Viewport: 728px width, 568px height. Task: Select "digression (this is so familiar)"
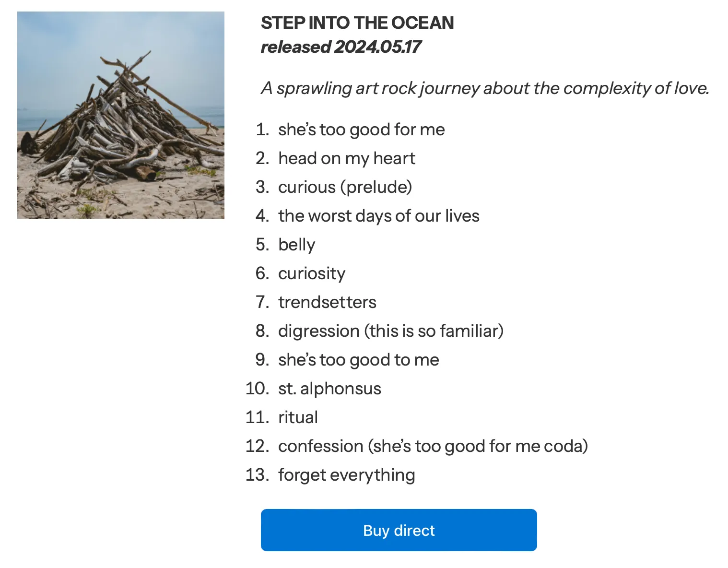coord(390,331)
